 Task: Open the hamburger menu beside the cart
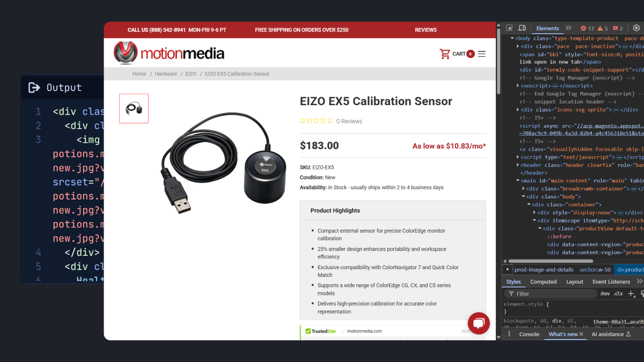click(482, 54)
